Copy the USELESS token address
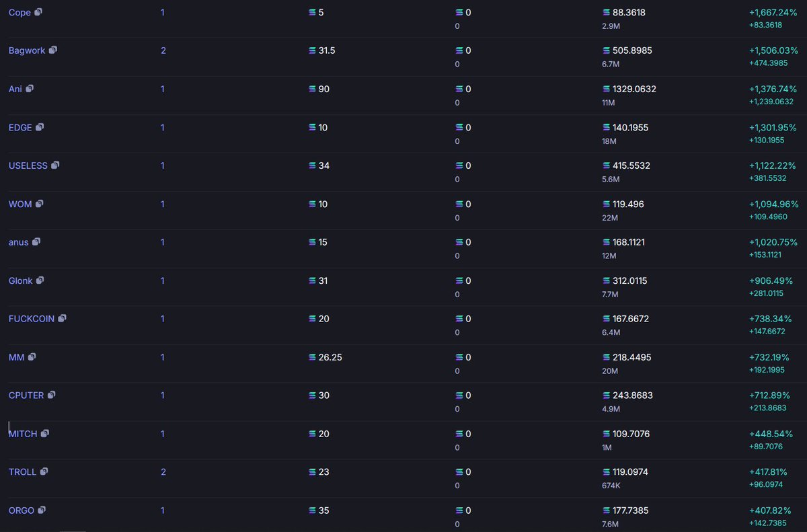 (x=55, y=165)
